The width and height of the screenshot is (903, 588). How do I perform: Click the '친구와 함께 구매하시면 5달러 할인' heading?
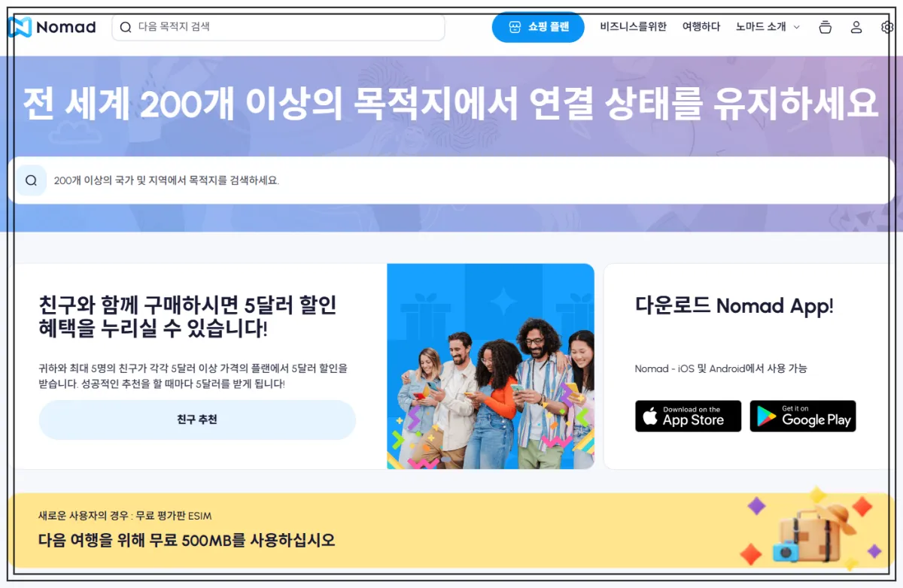[x=188, y=317]
